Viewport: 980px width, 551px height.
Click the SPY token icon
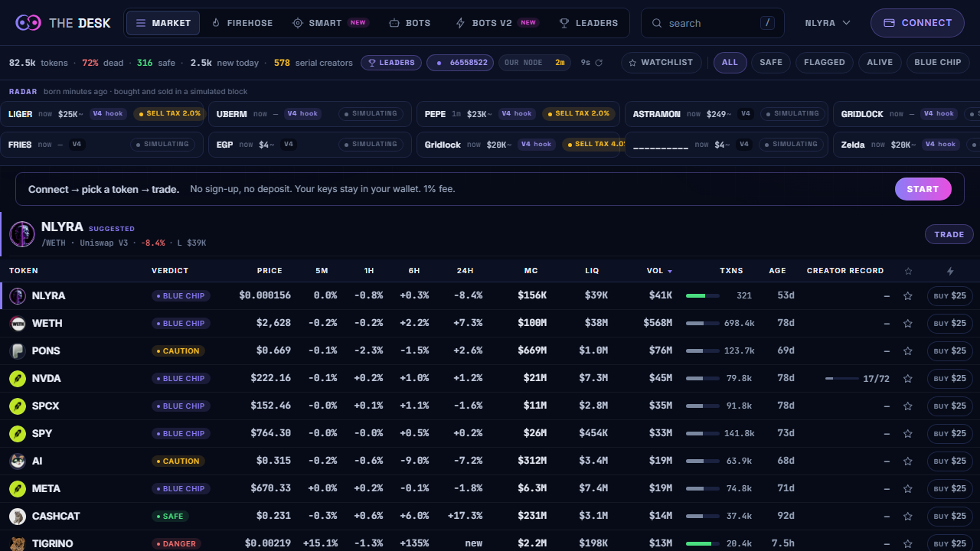point(18,433)
